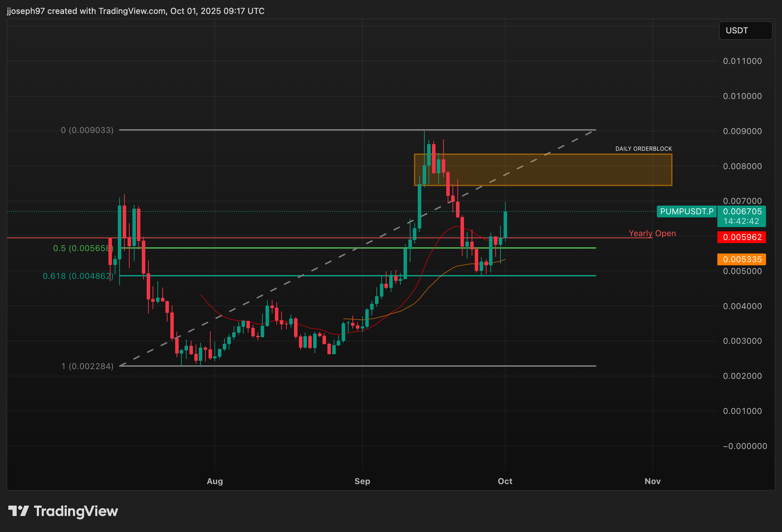Image resolution: width=782 pixels, height=532 pixels.
Task: Click the Nov label on time axis
Action: 652,481
